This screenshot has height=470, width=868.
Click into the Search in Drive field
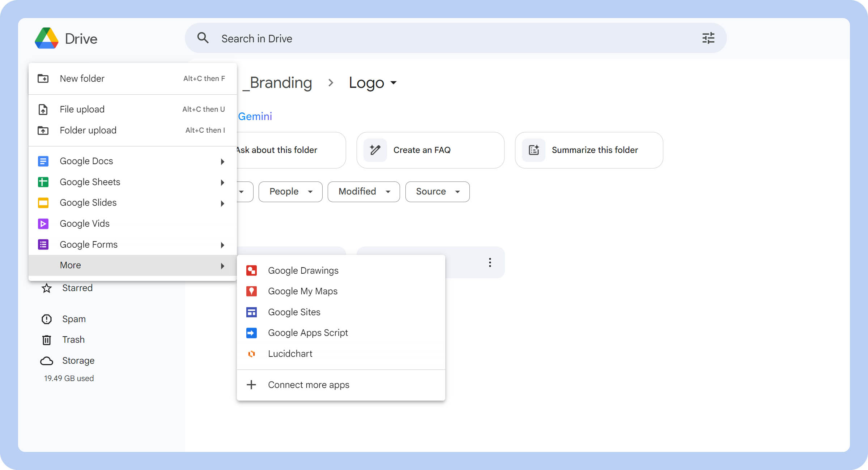(x=434, y=38)
